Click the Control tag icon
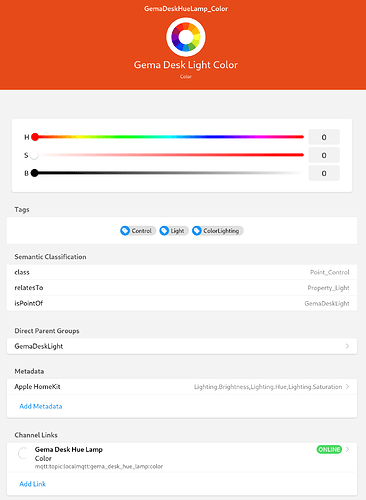Image resolution: width=366 pixels, height=500 pixels. 125,231
